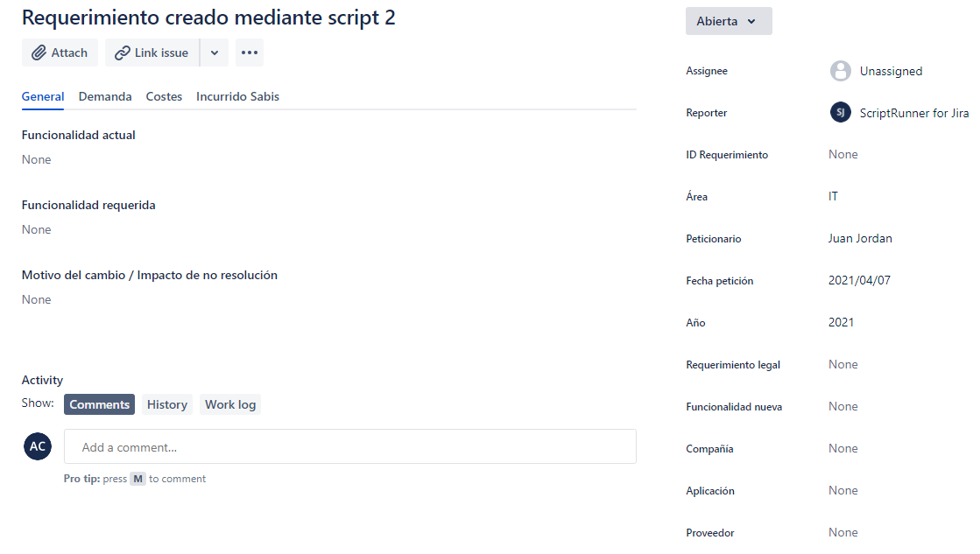Click the ScriptRunner for Jira reporter avatar
Image resolution: width=980 pixels, height=554 pixels.
(x=841, y=113)
